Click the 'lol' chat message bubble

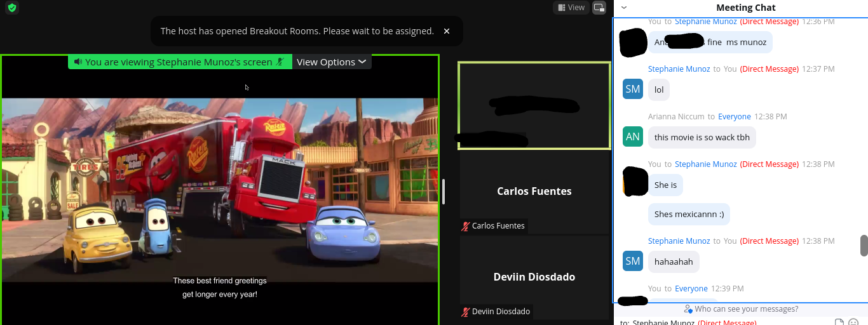click(x=659, y=90)
